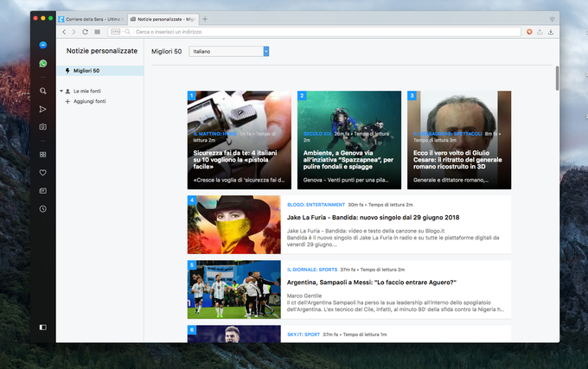Go forward to next page
The width and height of the screenshot is (588, 369).
click(73, 32)
